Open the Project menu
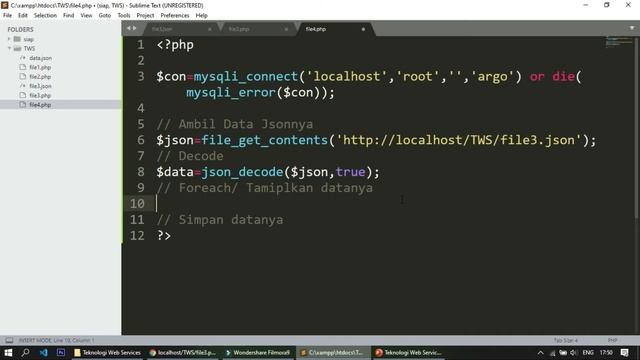 point(145,15)
